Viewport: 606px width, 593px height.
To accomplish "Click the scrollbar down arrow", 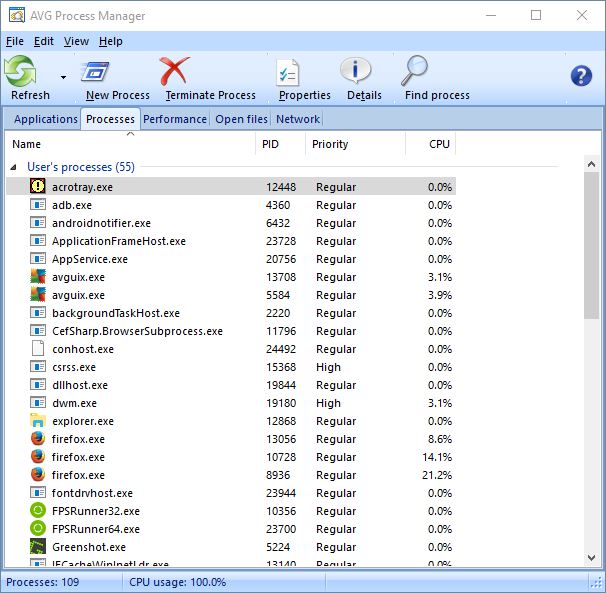I will 591,557.
